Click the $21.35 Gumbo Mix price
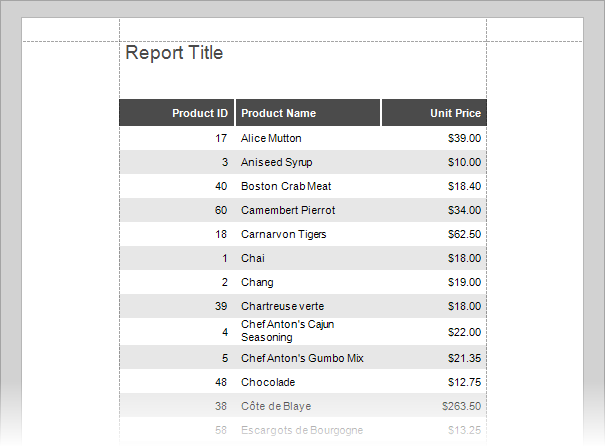Image resolution: width=605 pixels, height=447 pixels. tap(464, 358)
